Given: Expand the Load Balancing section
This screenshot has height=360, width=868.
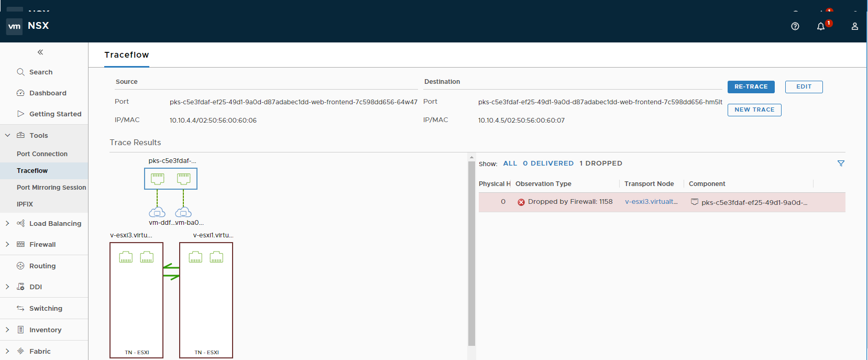Looking at the screenshot, I should (x=7, y=223).
